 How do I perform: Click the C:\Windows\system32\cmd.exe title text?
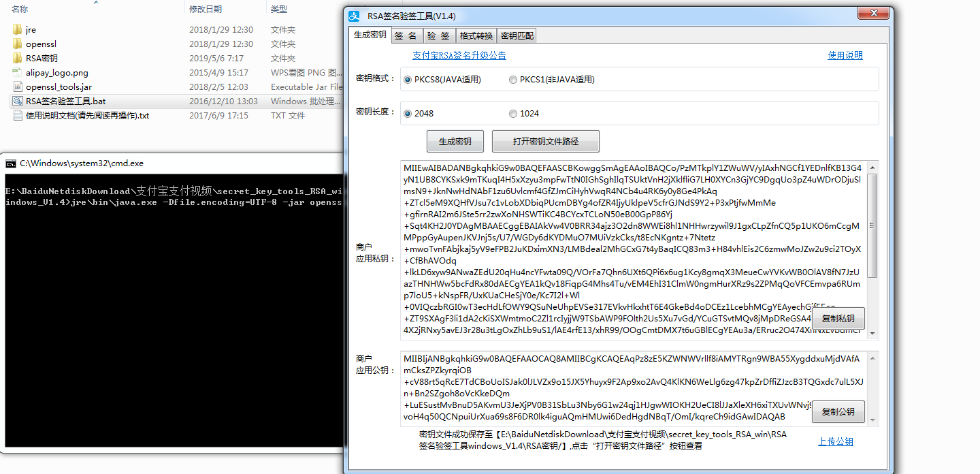(x=82, y=163)
